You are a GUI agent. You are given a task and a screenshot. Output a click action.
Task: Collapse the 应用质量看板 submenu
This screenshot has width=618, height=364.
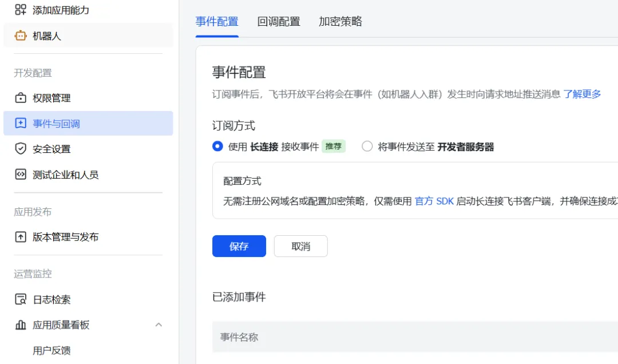(159, 324)
